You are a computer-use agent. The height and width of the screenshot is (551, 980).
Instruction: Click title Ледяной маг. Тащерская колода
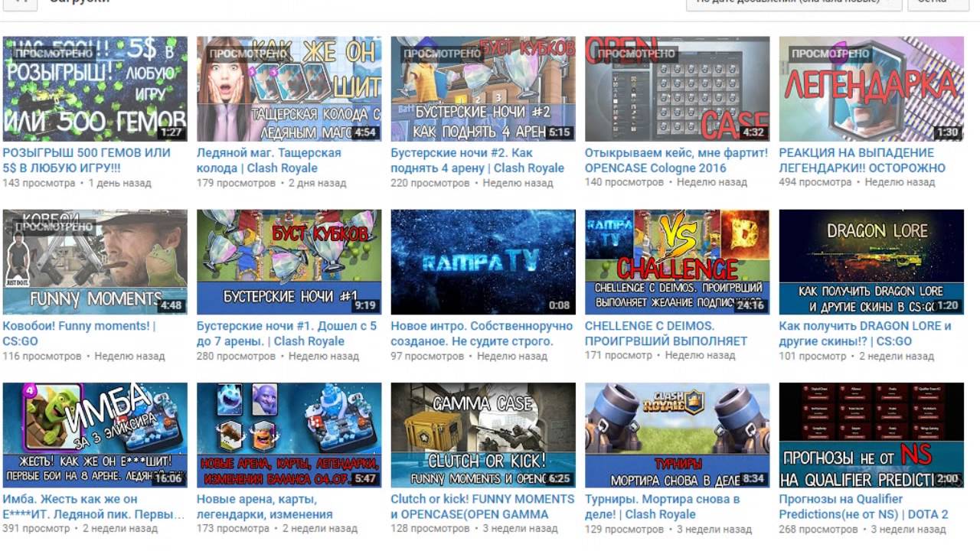pyautogui.click(x=269, y=161)
